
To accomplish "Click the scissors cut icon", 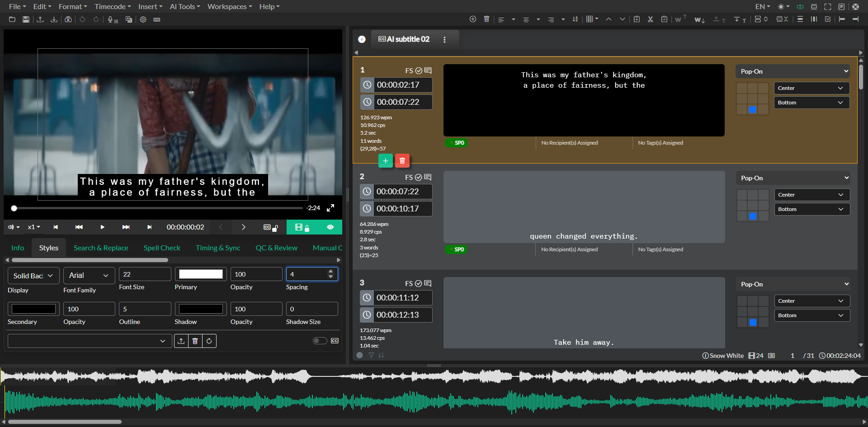I will coord(650,19).
